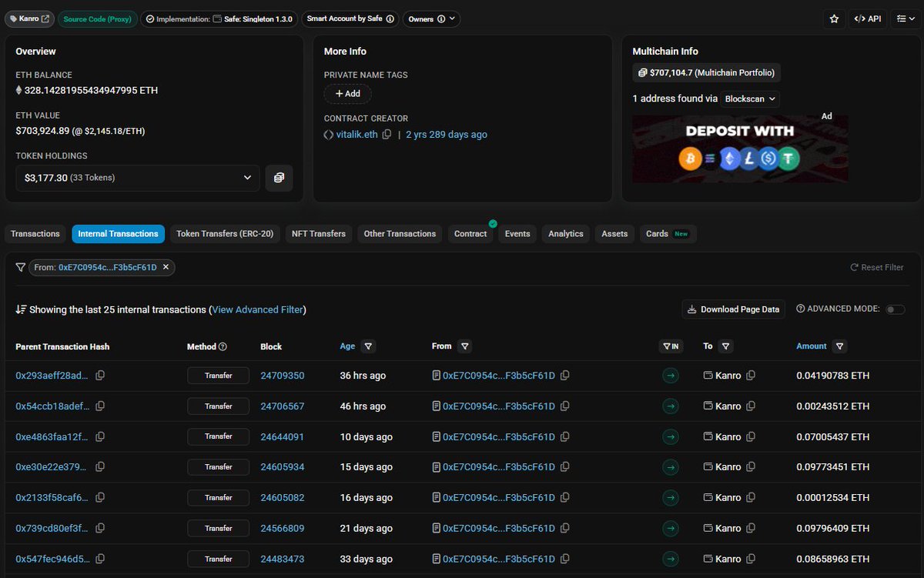Click Smart Account by Safe badge
Viewport: 924px width, 578px height.
point(350,18)
